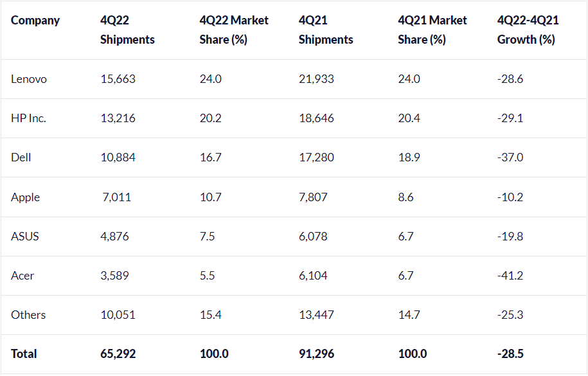This screenshot has height=376, width=588.
Task: Select the 4Q22 Market Share header
Action: coord(234,30)
